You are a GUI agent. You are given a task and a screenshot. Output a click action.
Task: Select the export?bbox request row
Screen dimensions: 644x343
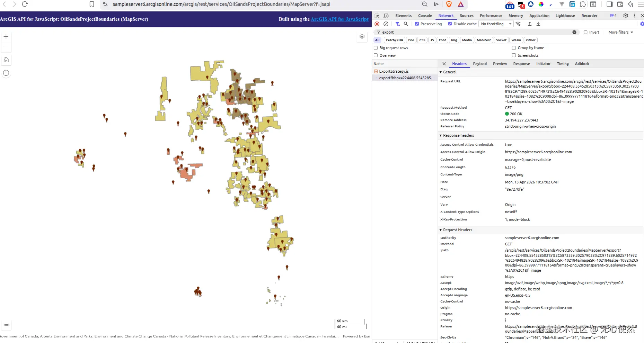(405, 78)
